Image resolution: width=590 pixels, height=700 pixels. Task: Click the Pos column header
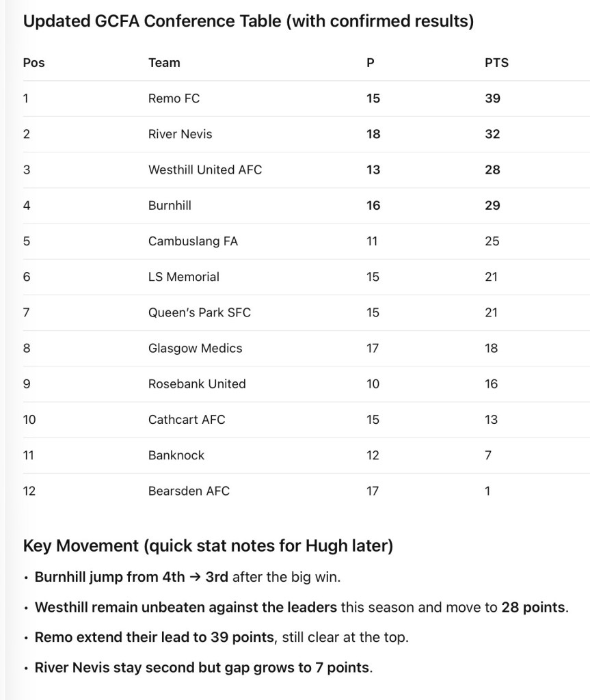(x=33, y=63)
